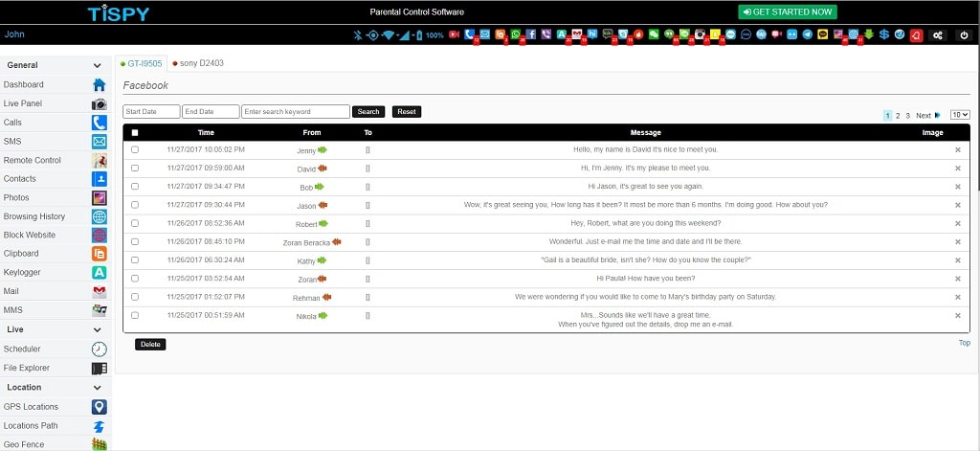Open the Geo Fence icon in the sidebar
This screenshot has width=980, height=451.
coord(99,444)
